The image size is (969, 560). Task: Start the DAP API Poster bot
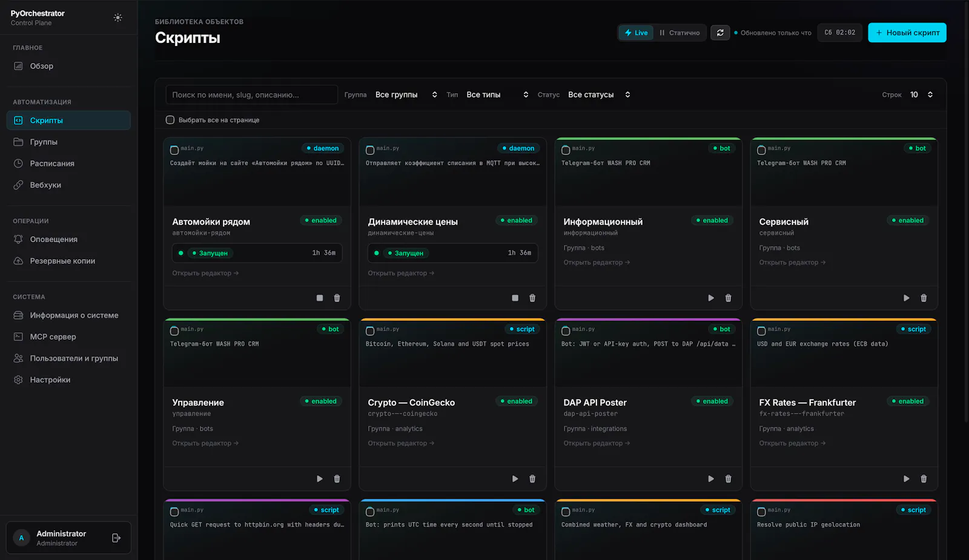pyautogui.click(x=711, y=479)
